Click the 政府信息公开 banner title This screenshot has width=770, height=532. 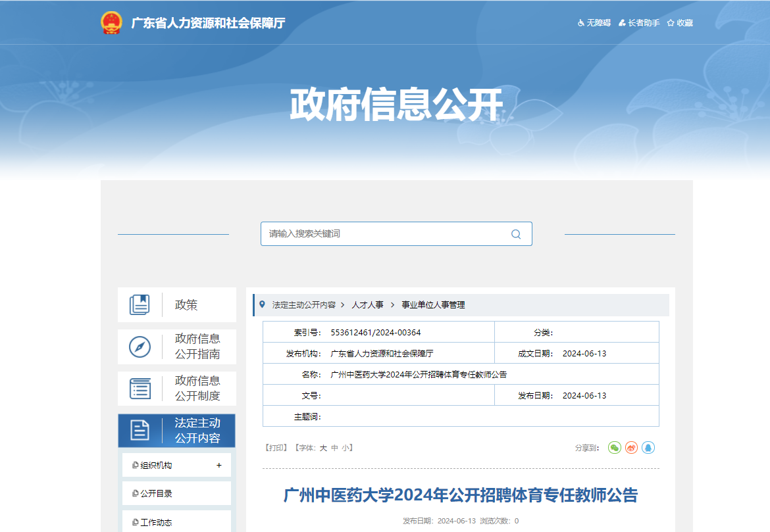pyautogui.click(x=396, y=105)
